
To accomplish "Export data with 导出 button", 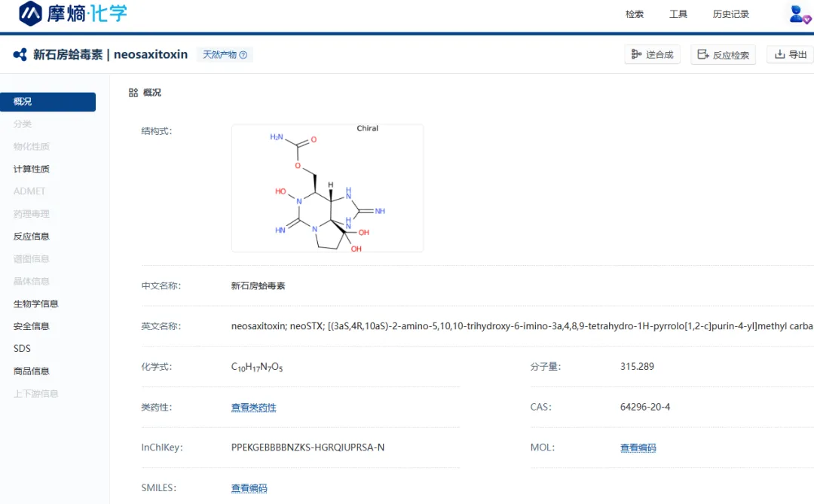I will tap(791, 54).
